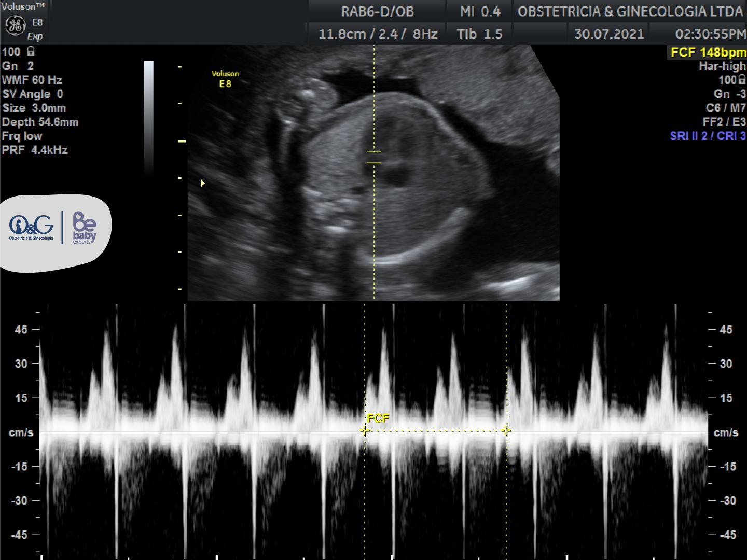Screen dimensions: 747x560
Task: Click the TIb 1.5 value
Action: pos(479,34)
